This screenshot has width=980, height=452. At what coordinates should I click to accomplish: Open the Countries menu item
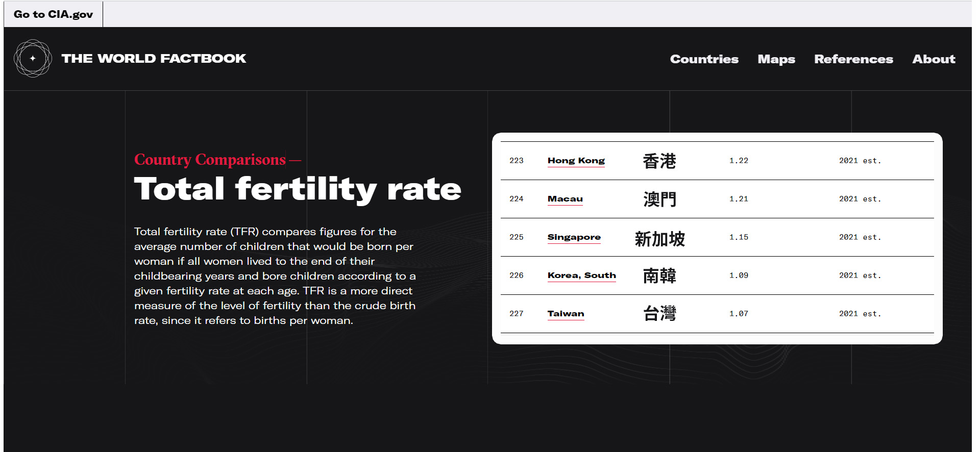(x=704, y=59)
